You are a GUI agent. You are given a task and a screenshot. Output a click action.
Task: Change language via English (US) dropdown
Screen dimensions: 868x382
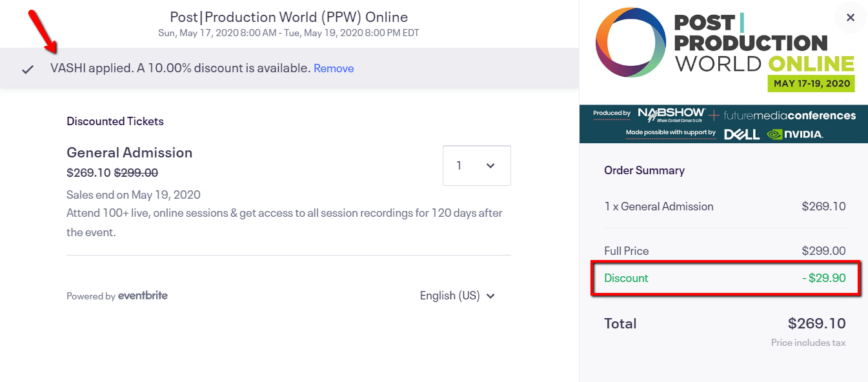point(458,296)
